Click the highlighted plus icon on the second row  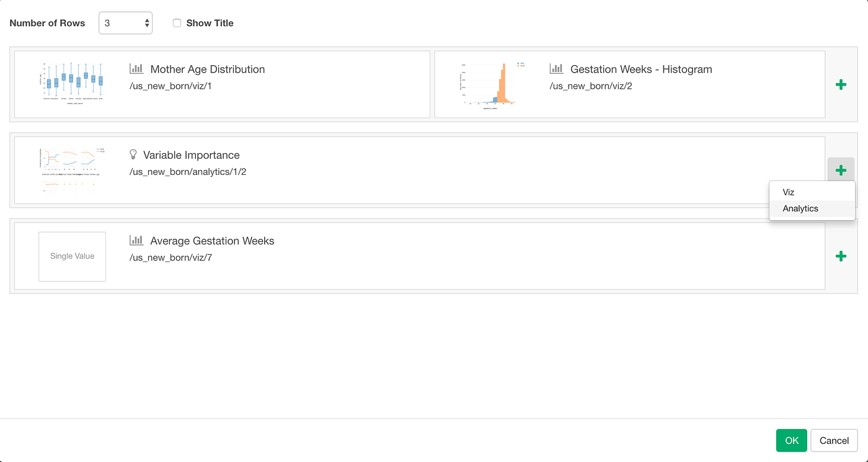coord(841,169)
